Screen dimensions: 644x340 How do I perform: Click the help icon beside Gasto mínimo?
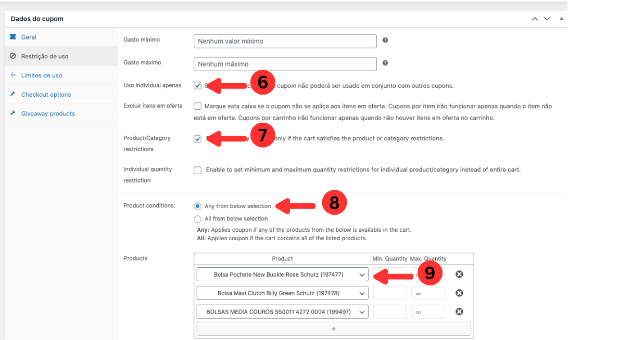(385, 40)
